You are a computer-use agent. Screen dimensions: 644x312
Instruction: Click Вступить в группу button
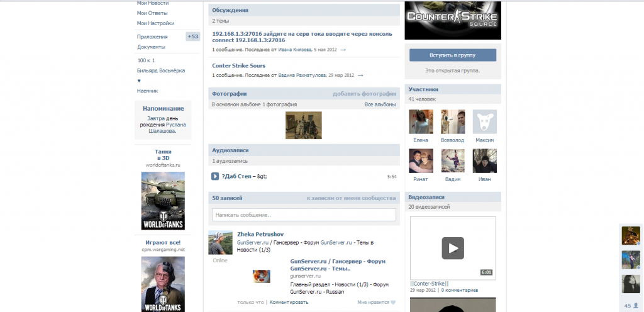click(452, 55)
